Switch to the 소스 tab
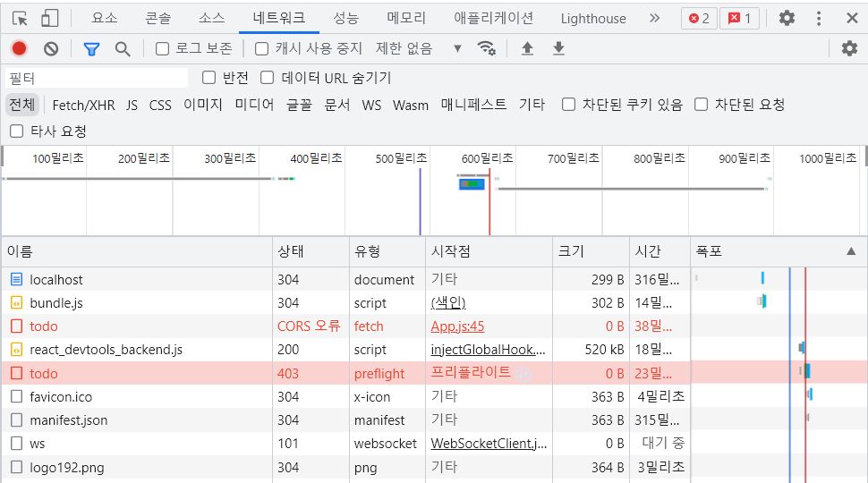868x483 pixels. (211, 18)
